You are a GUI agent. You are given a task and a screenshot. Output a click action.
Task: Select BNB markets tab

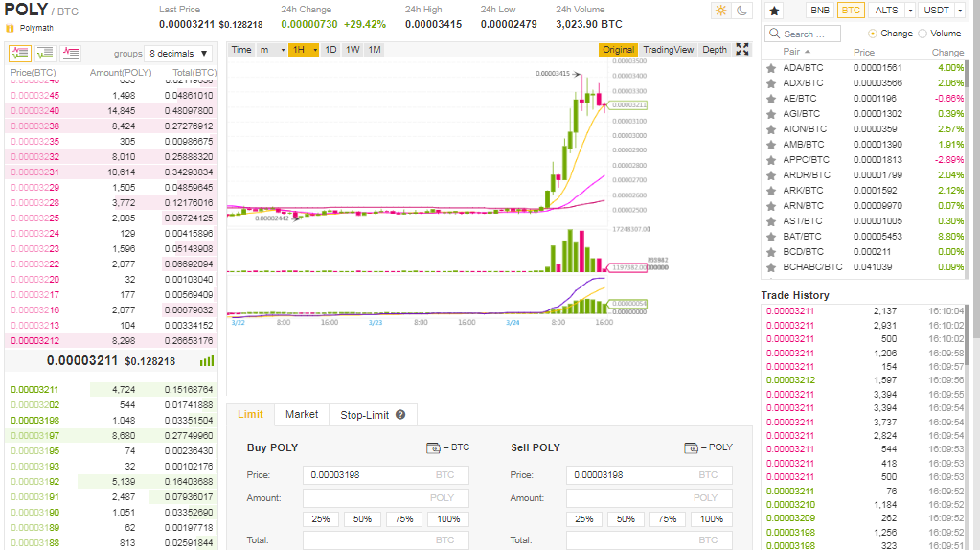[x=820, y=11]
